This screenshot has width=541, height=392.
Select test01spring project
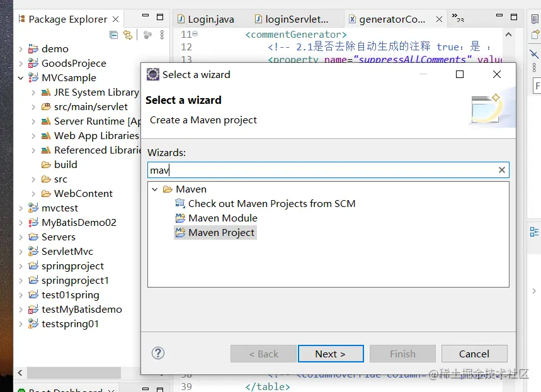[71, 294]
